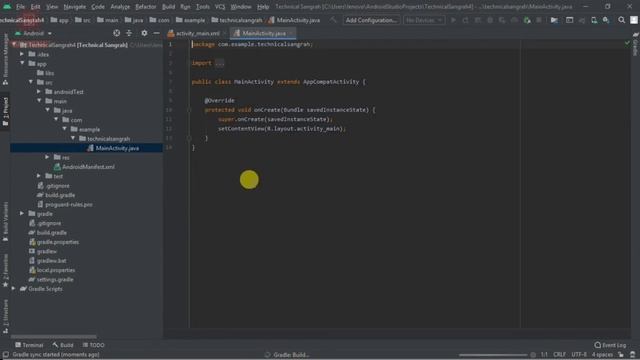Image resolution: width=640 pixels, height=360 pixels.
Task: Click the Collapse All icon in Project panel
Action: pos(129,33)
